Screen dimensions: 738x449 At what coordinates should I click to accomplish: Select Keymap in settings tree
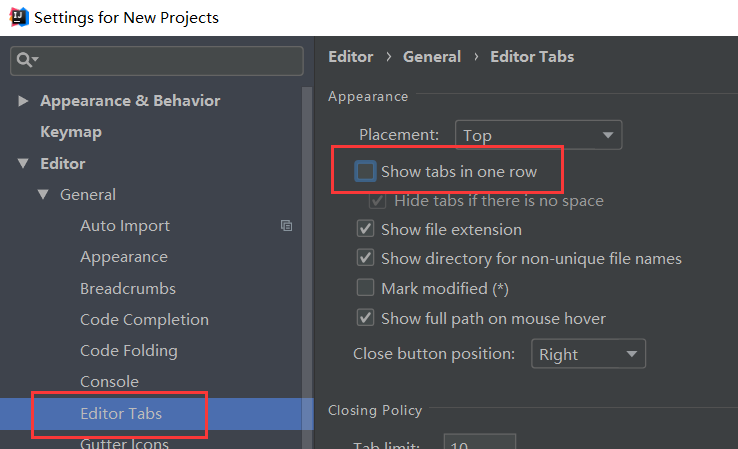click(71, 132)
